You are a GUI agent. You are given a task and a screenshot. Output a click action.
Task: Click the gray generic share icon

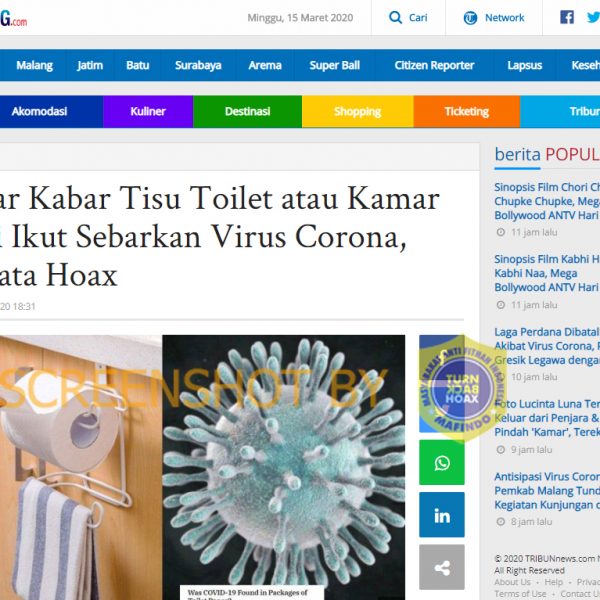442,567
